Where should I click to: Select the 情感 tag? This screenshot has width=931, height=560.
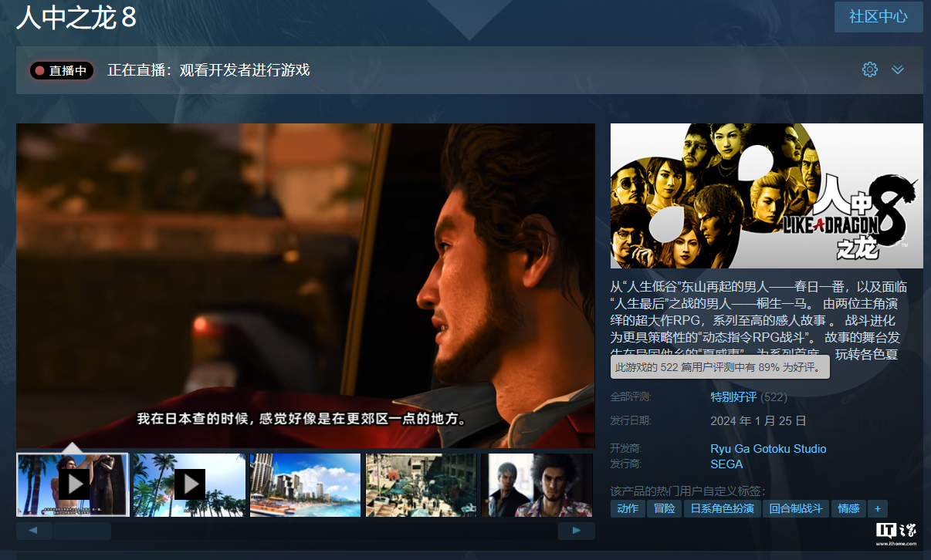[848, 508]
